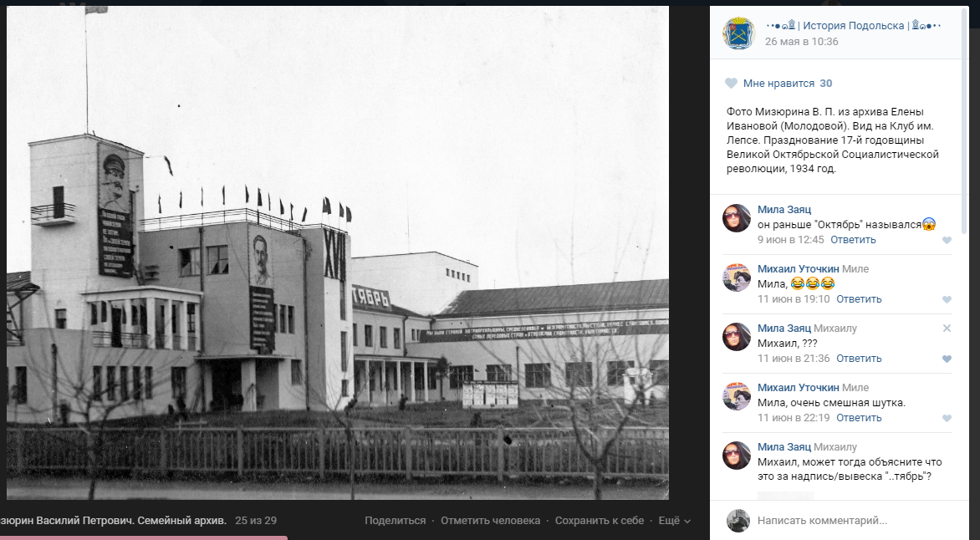Expand the Ещё dropdown menu
The image size is (980, 540).
(674, 521)
